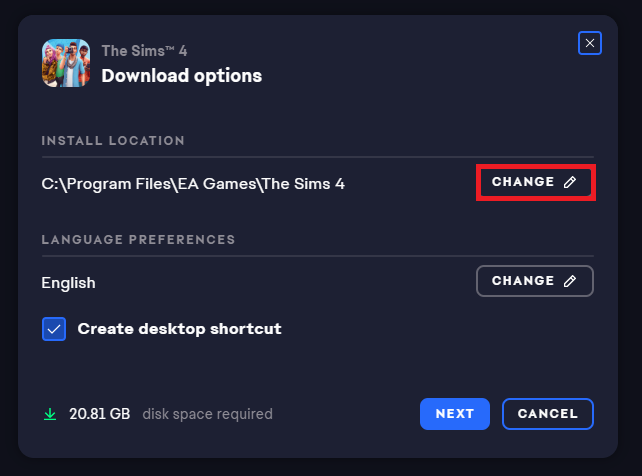Click the INSTALL LOCATION section header
The image size is (642, 476).
(x=113, y=141)
